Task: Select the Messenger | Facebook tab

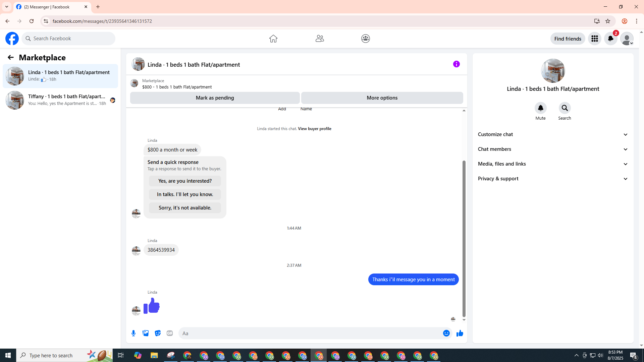Action: (52, 7)
